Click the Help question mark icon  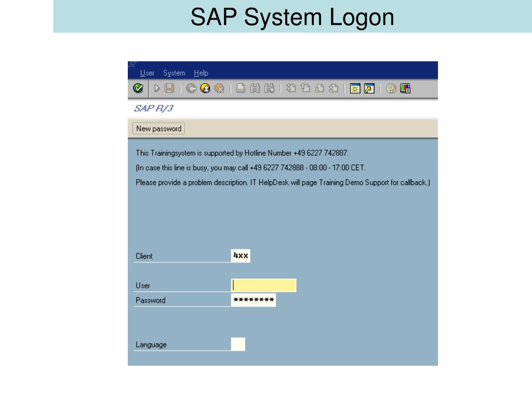coord(391,88)
